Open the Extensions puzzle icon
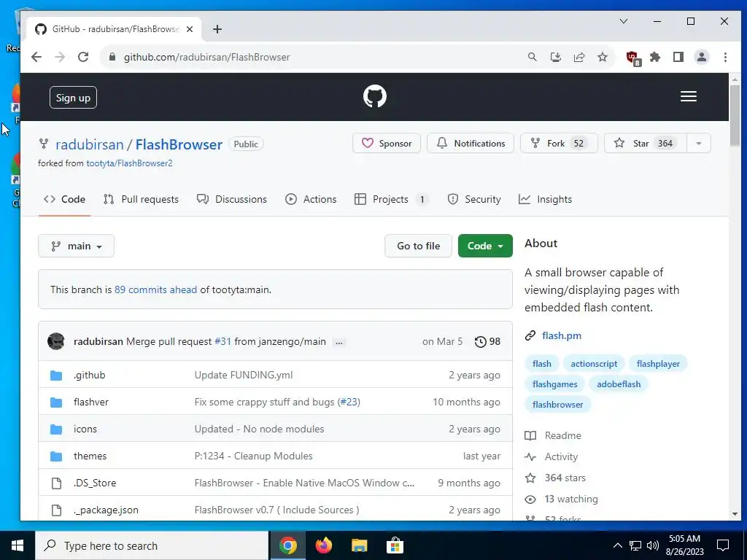The image size is (747, 560). click(x=655, y=57)
